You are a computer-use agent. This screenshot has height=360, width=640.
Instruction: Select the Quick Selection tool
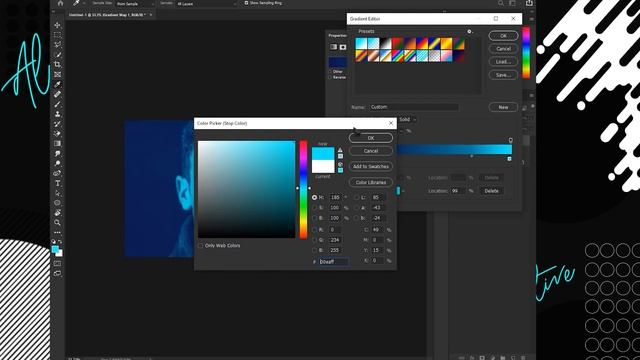click(58, 55)
